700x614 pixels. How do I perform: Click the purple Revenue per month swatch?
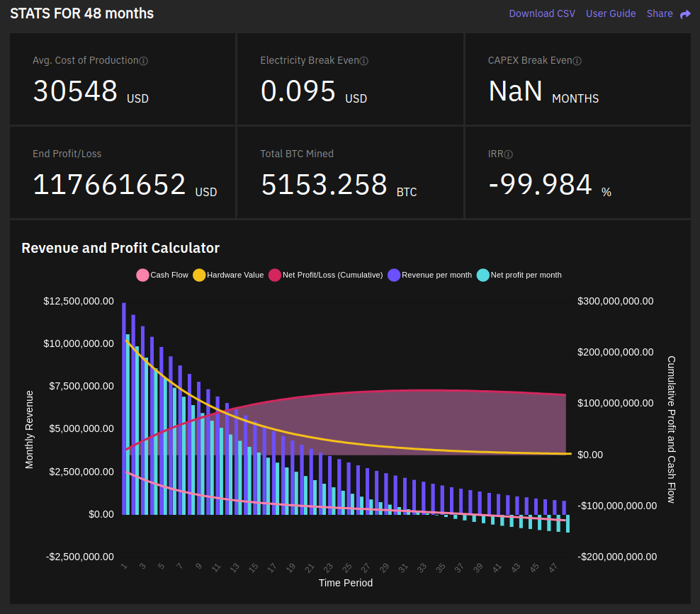(x=394, y=275)
